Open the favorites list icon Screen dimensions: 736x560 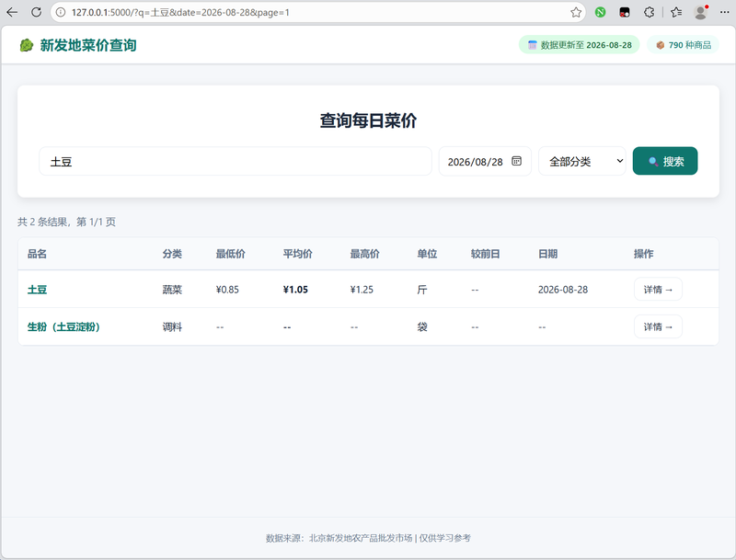point(676,12)
